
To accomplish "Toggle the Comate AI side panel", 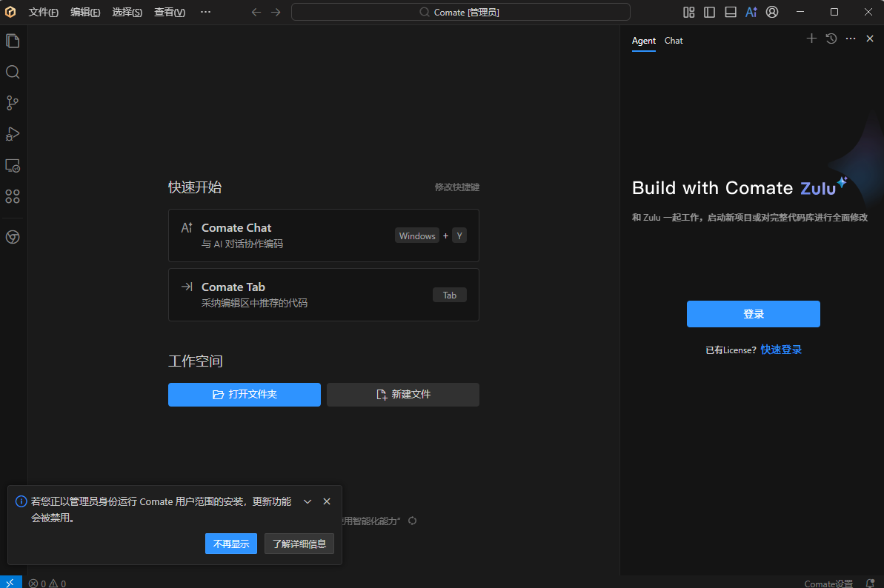I will [x=751, y=12].
